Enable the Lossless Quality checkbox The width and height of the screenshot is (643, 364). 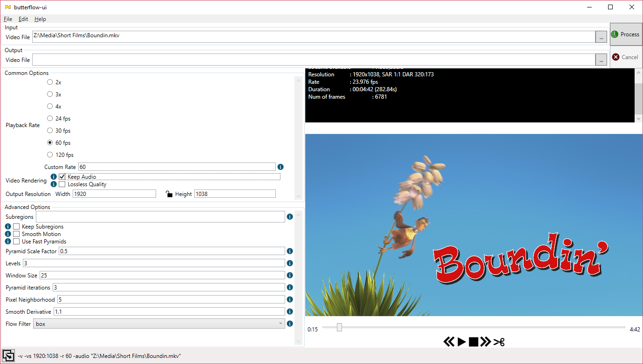point(62,184)
